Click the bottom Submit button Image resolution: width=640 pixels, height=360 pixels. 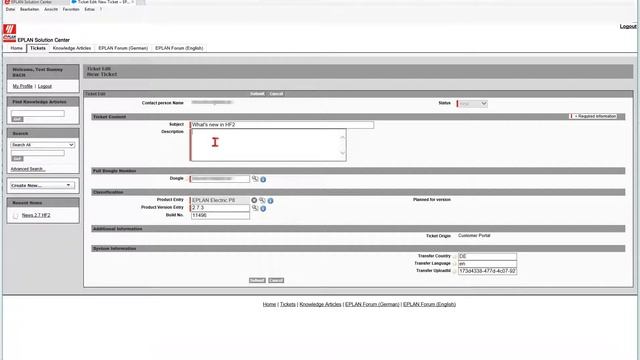click(257, 280)
